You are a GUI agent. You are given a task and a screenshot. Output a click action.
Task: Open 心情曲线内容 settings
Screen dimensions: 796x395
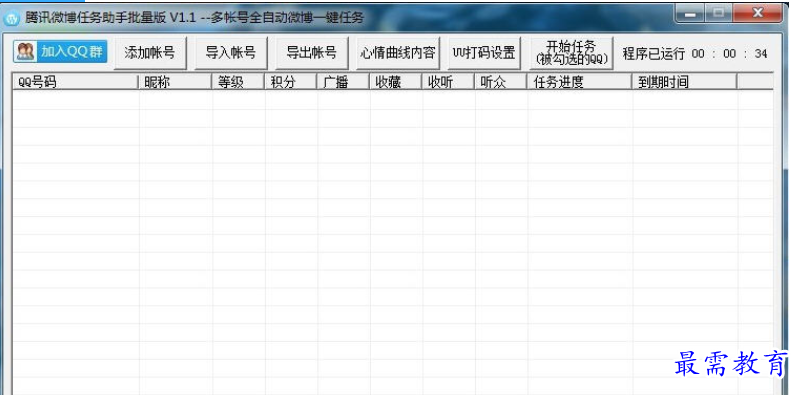399,53
